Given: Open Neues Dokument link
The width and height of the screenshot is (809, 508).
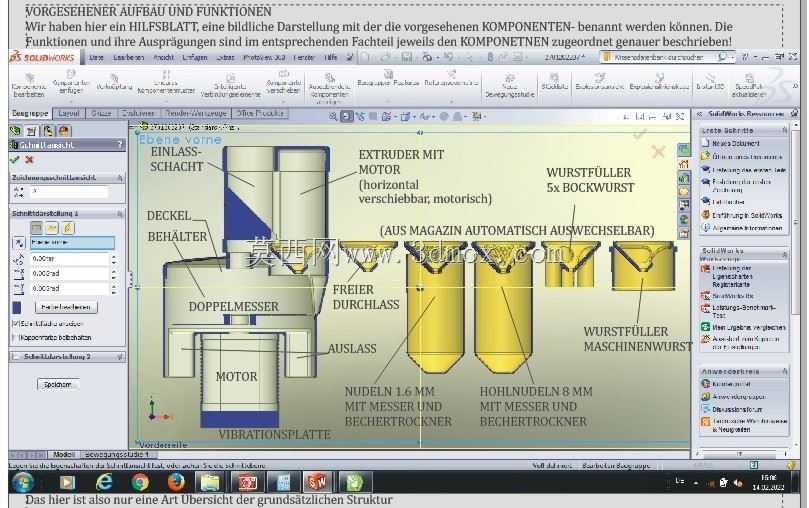Looking at the screenshot, I should point(735,143).
